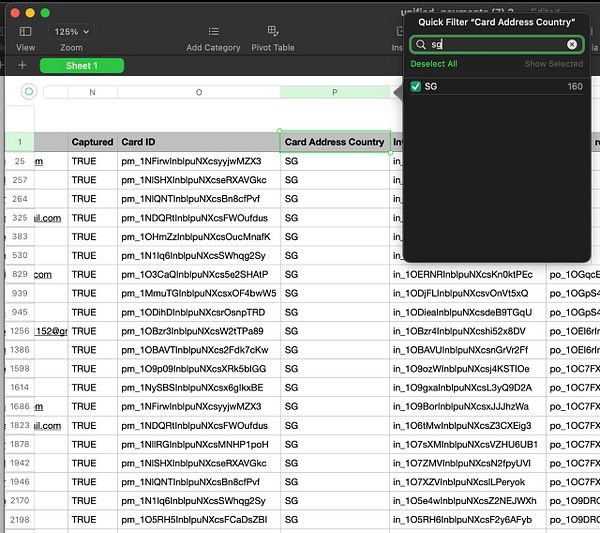Screen dimensions: 600x533
Task: Click into the quick filter search field
Action: [495, 45]
